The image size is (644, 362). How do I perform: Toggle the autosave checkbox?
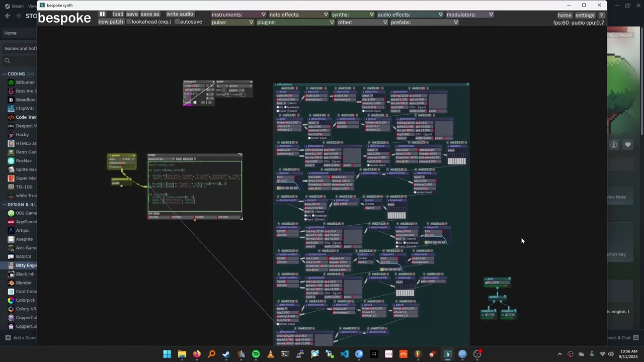(x=178, y=22)
